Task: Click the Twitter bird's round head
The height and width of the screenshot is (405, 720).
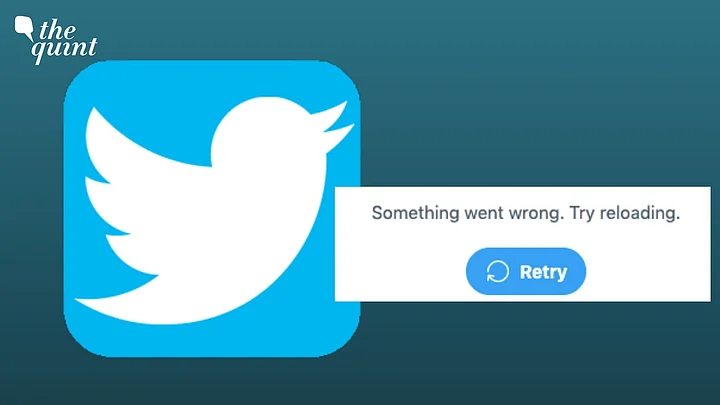Action: [266, 133]
